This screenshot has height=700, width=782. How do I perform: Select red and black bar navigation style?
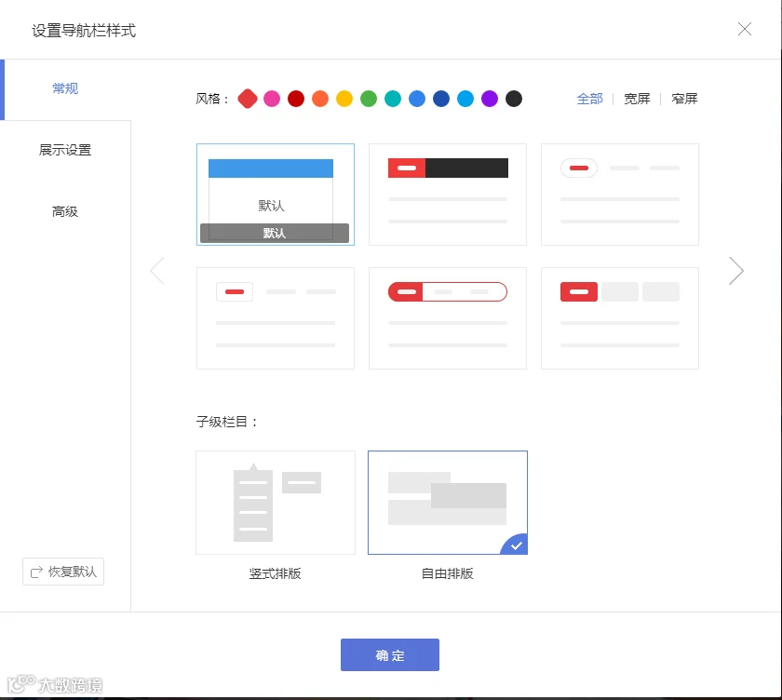[448, 195]
